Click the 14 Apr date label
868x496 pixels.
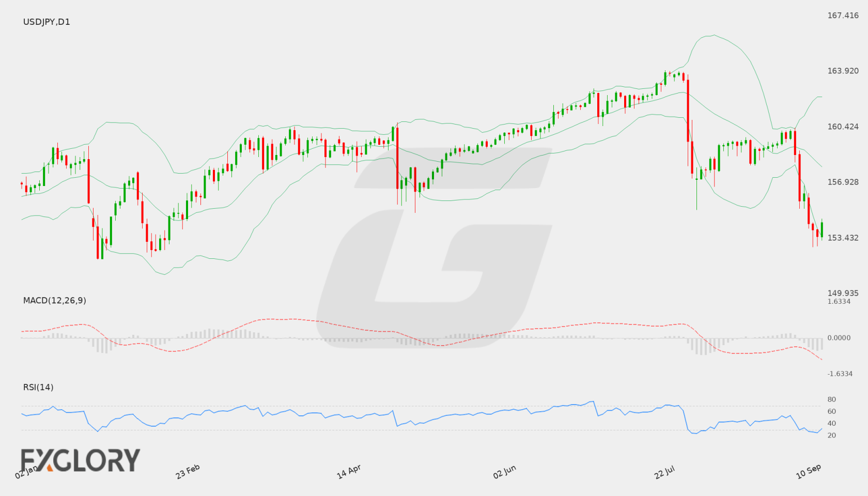coord(349,471)
